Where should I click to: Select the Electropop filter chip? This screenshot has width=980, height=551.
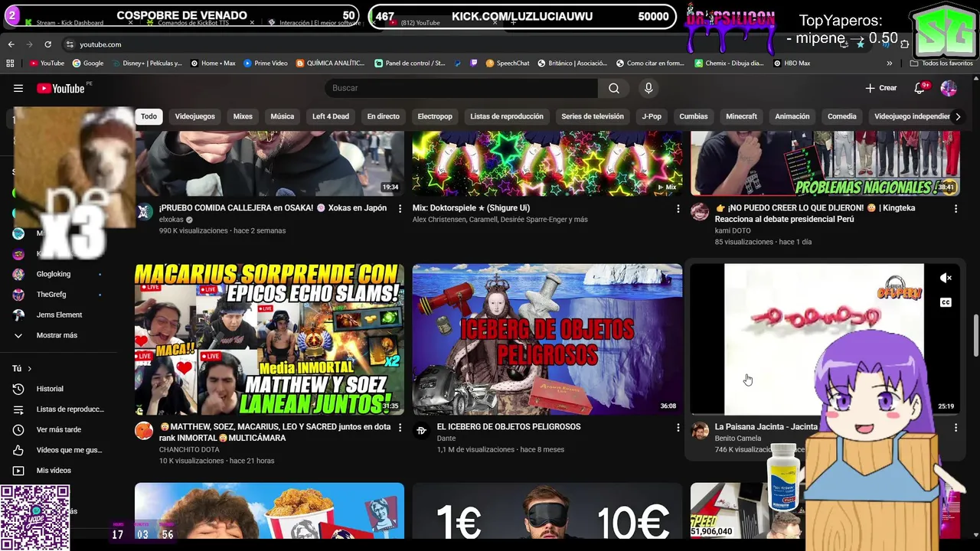click(x=435, y=116)
